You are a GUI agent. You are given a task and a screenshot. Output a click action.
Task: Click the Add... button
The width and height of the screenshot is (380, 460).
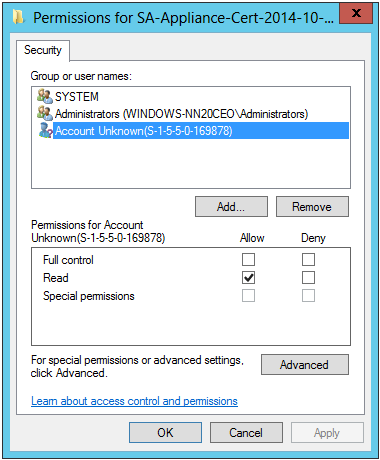231,207
